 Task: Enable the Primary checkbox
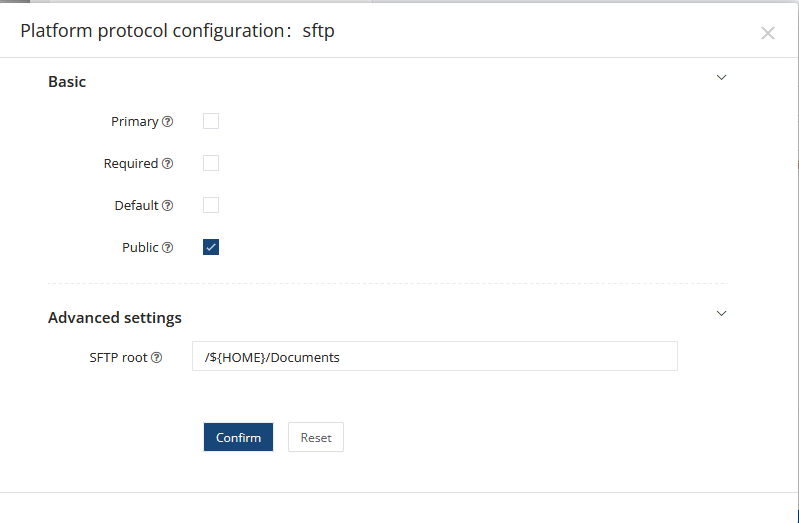[211, 122]
